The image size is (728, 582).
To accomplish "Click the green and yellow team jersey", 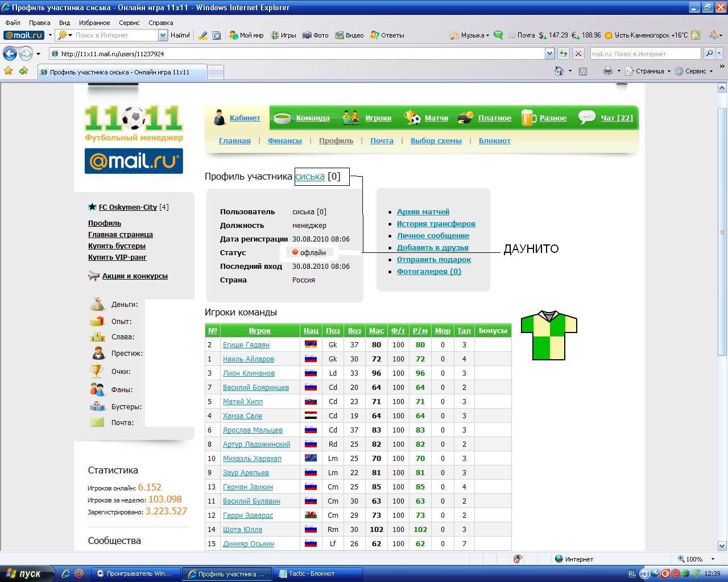I will [x=549, y=335].
